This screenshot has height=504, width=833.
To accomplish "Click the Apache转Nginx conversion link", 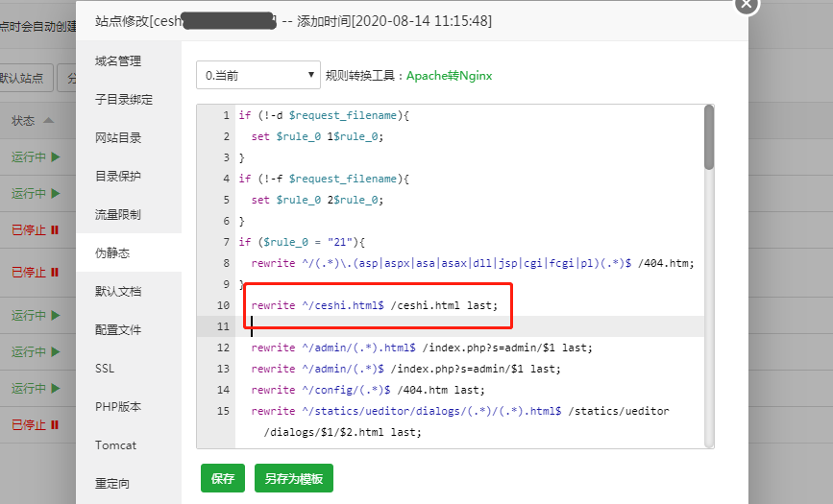I will (450, 76).
